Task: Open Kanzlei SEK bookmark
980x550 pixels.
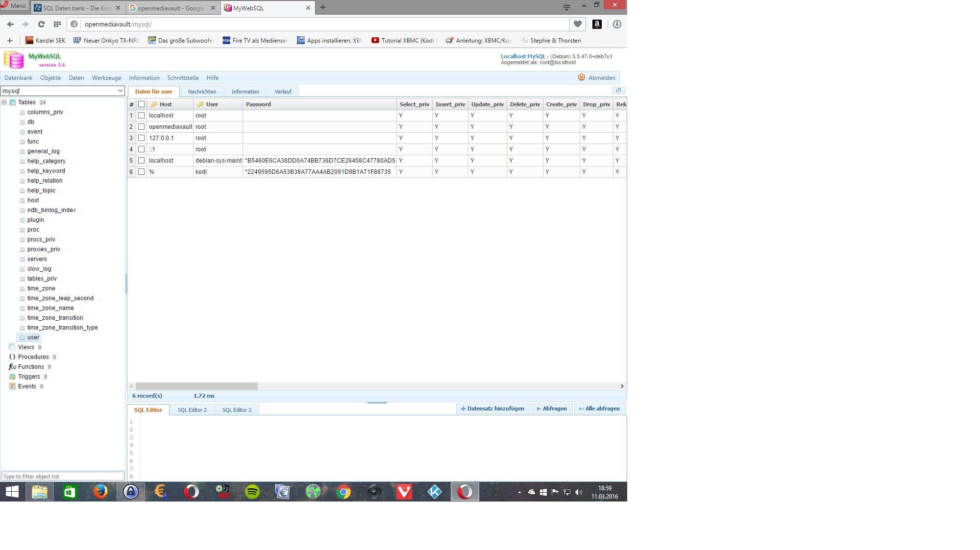Action: 45,41
